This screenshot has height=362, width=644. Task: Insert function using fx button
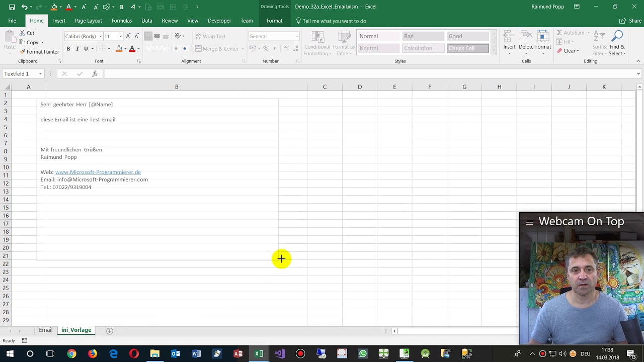(x=95, y=74)
